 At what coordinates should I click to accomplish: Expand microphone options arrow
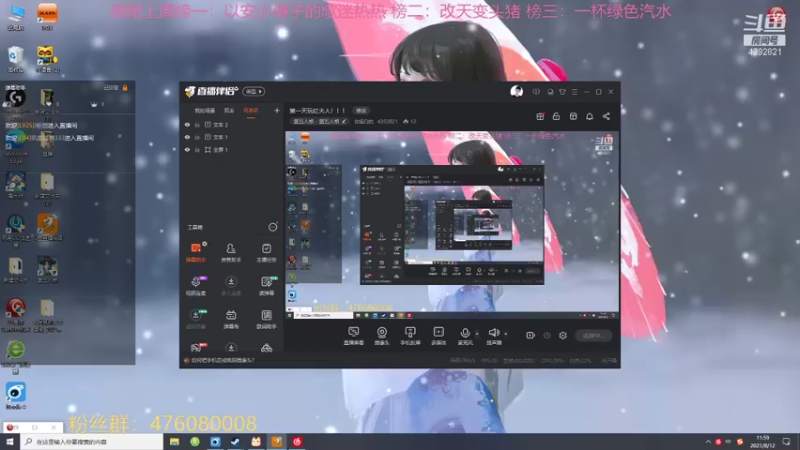(477, 334)
